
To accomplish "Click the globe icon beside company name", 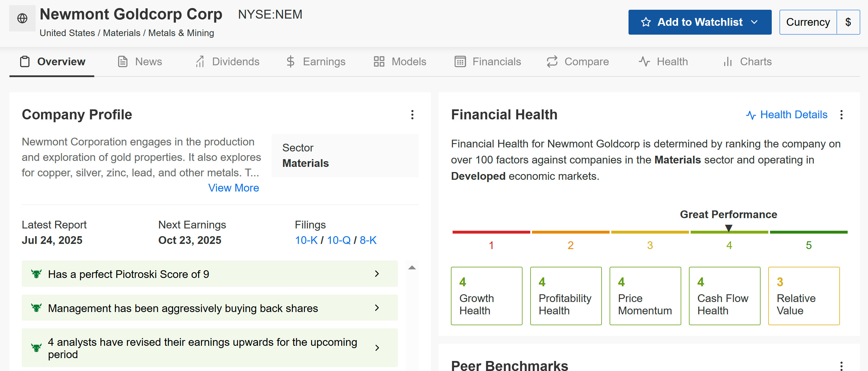I will click(x=22, y=18).
